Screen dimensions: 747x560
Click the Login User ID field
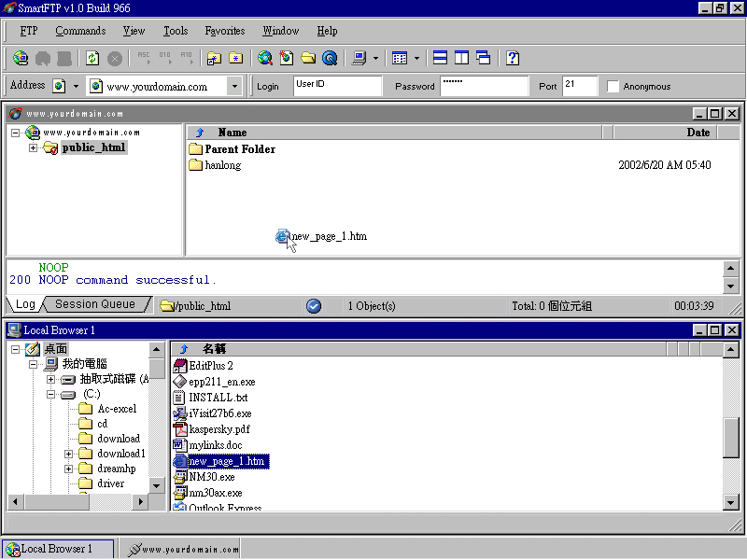coord(338,86)
